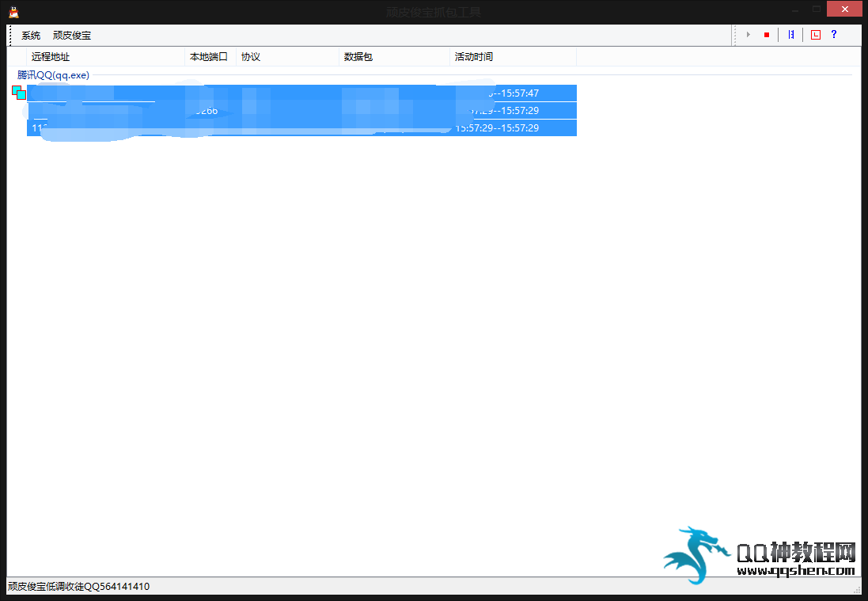Sort by the 数据包 column header
Viewport: 868px width, 601px height.
coord(394,56)
